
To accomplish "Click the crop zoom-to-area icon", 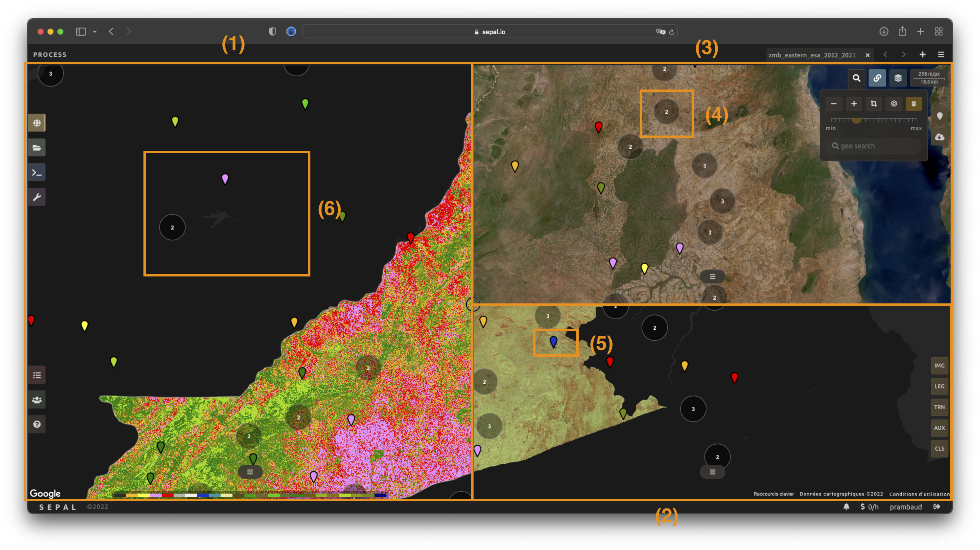I will point(873,103).
